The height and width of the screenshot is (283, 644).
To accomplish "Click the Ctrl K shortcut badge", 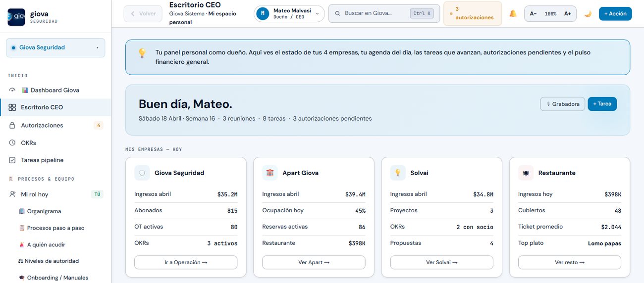I will click(422, 13).
